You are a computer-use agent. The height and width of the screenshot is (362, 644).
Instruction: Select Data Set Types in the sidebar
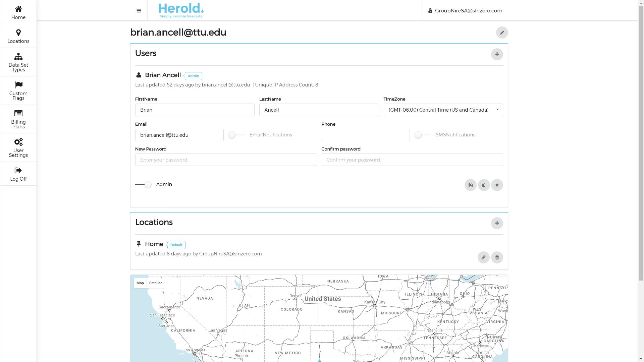tap(18, 62)
